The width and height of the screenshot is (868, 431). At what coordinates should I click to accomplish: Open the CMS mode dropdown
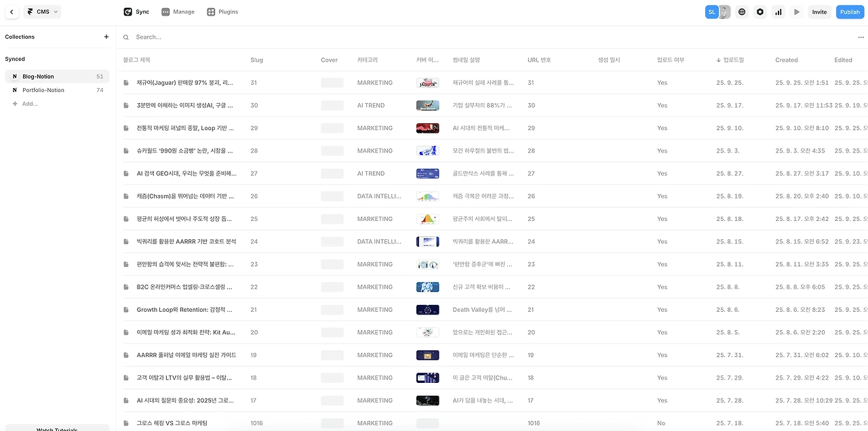pos(42,12)
